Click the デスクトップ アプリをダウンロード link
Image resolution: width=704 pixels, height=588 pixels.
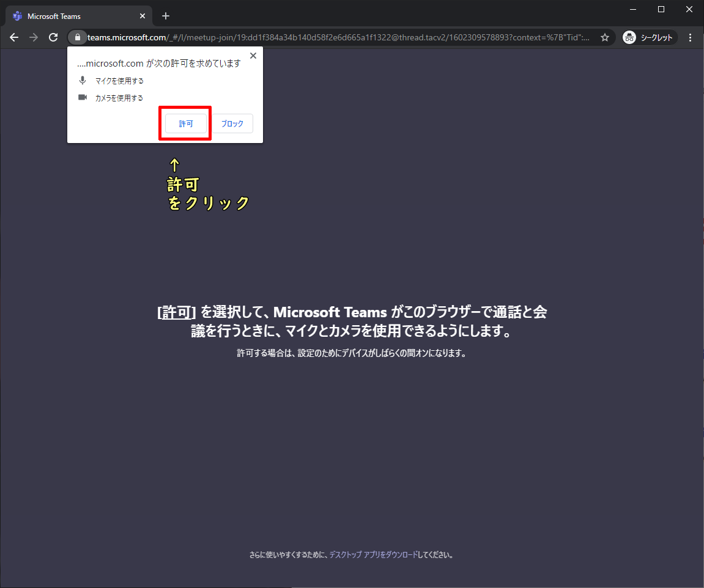click(374, 555)
